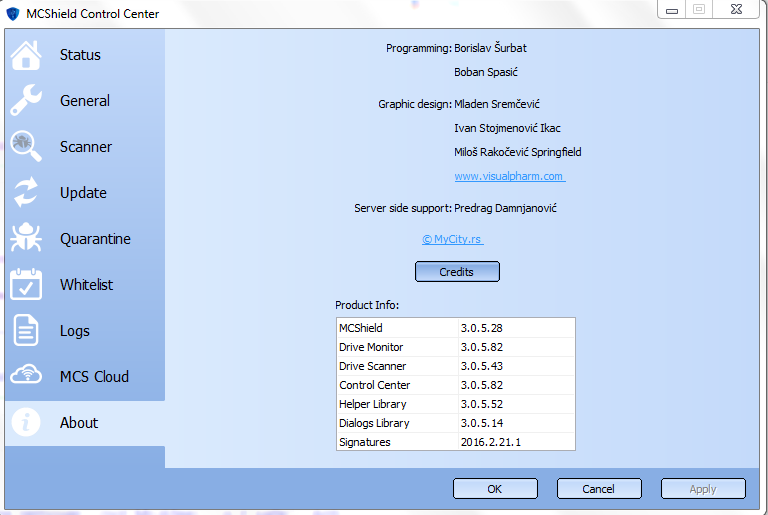768x515 pixels.
Task: Select the Control Center row
Action: [x=456, y=385]
